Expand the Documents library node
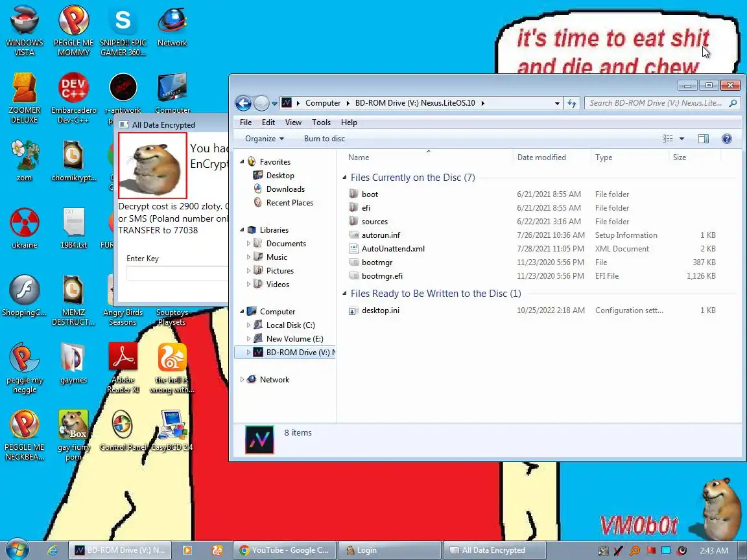This screenshot has height=560, width=747. pos(248,243)
